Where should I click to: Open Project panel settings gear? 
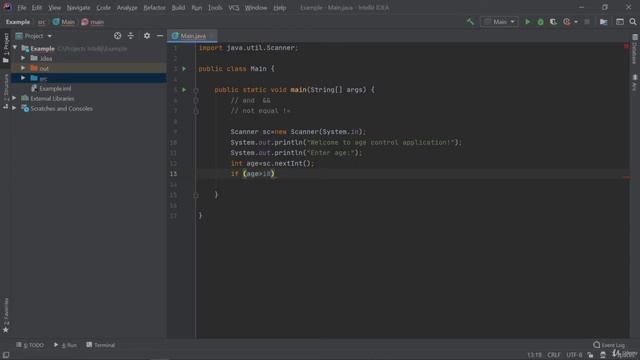pos(147,36)
